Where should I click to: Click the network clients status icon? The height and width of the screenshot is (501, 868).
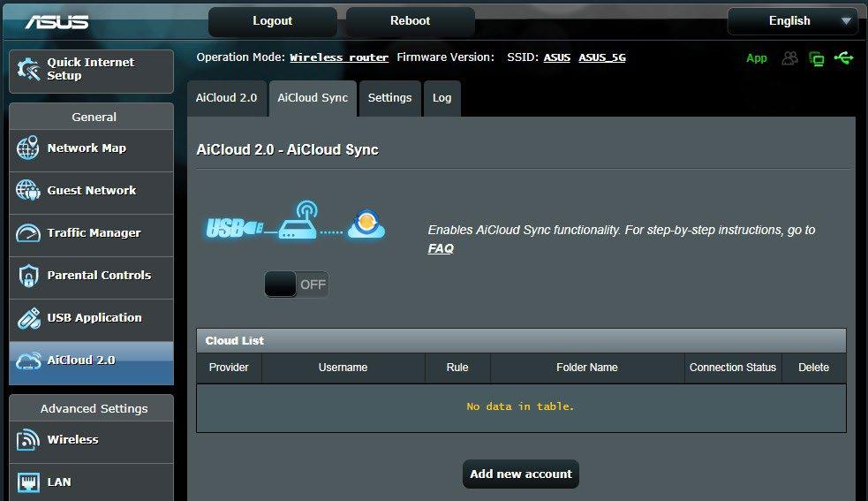[817, 58]
